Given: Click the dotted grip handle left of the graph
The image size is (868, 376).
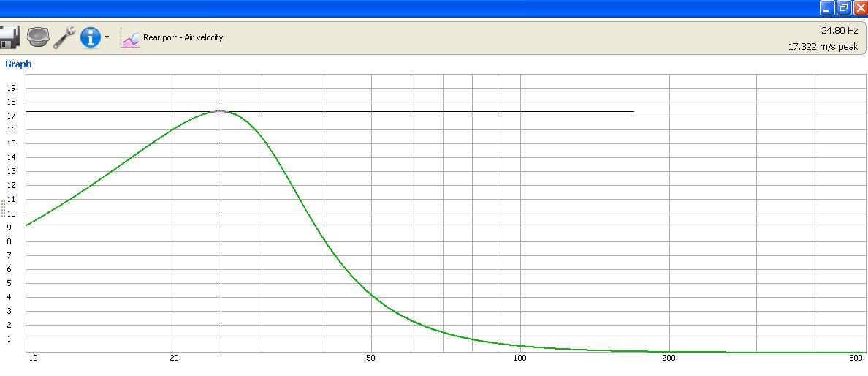Looking at the screenshot, I should point(4,208).
